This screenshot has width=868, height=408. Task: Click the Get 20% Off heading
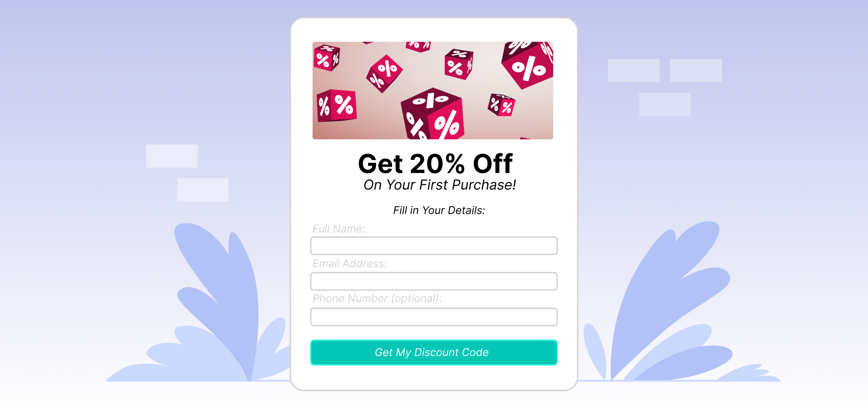click(435, 164)
